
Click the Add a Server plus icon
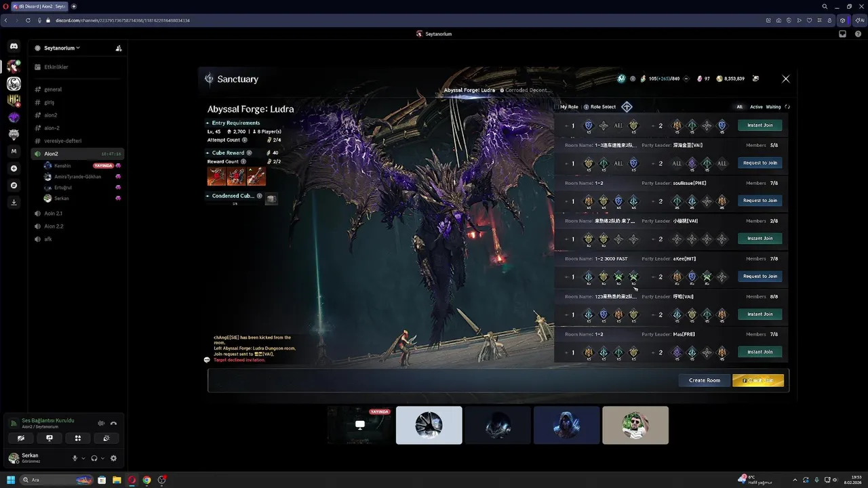point(14,168)
